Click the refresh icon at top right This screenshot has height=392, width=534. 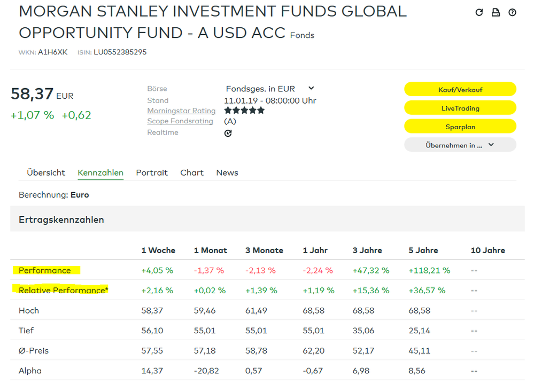tap(479, 12)
